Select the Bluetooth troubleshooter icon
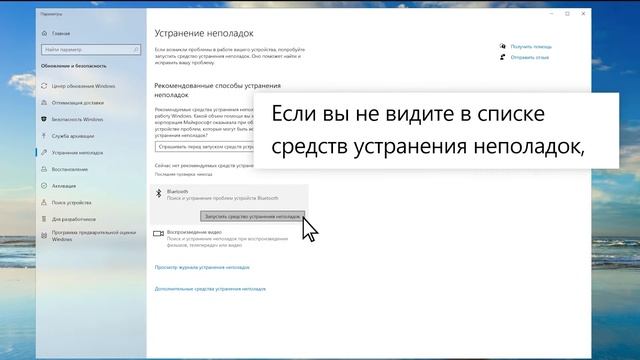640x360 pixels. click(x=159, y=193)
